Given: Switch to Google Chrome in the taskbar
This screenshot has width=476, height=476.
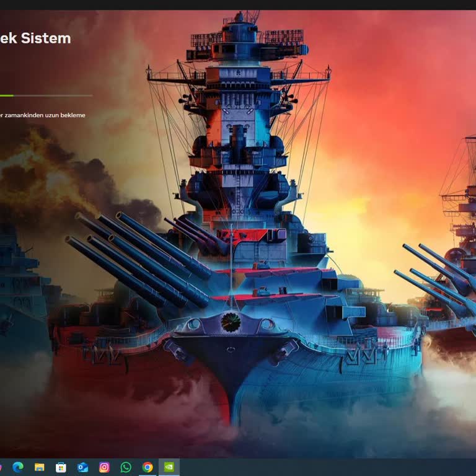Looking at the screenshot, I should 148,467.
